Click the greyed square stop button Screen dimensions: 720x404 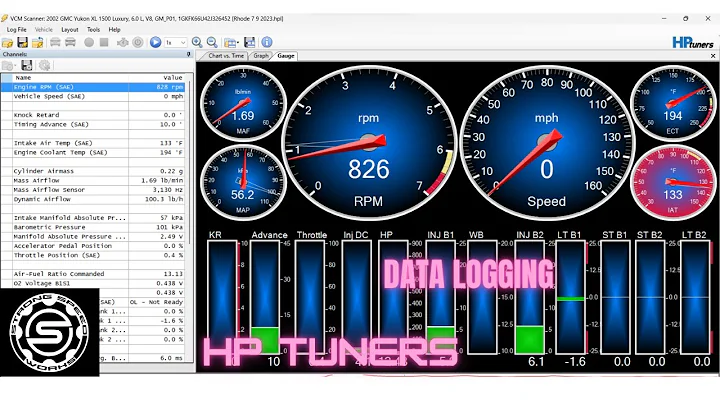point(104,43)
